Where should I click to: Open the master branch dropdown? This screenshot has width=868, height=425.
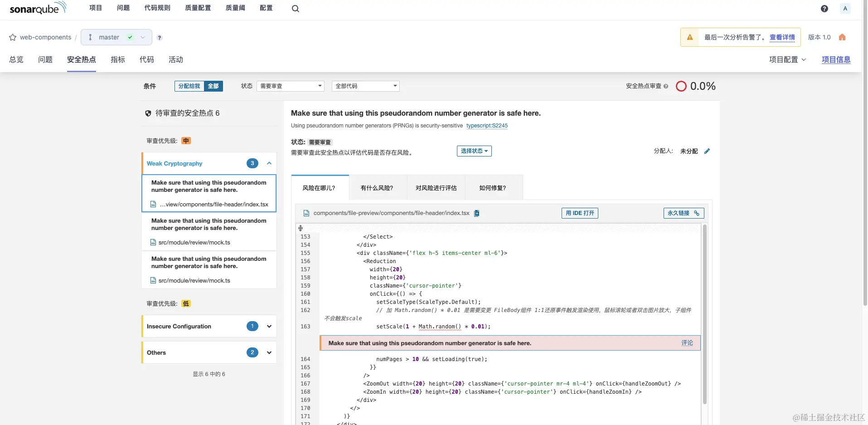(116, 37)
